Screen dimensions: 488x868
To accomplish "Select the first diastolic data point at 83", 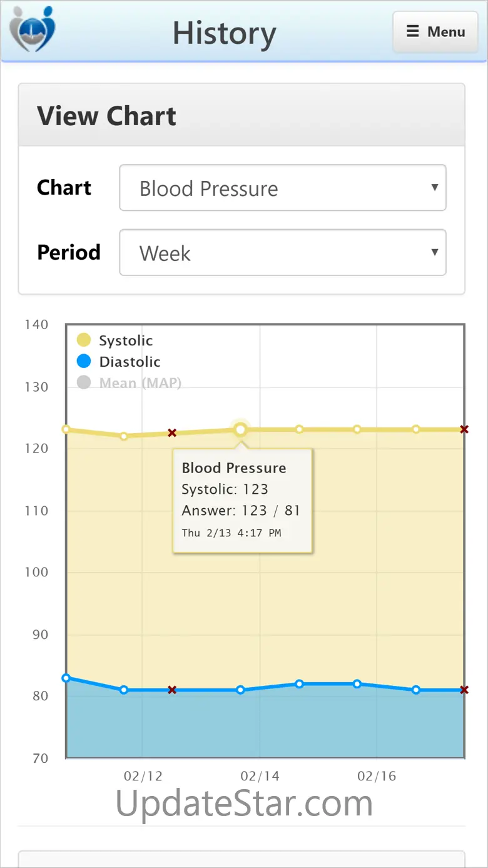I will [x=66, y=678].
